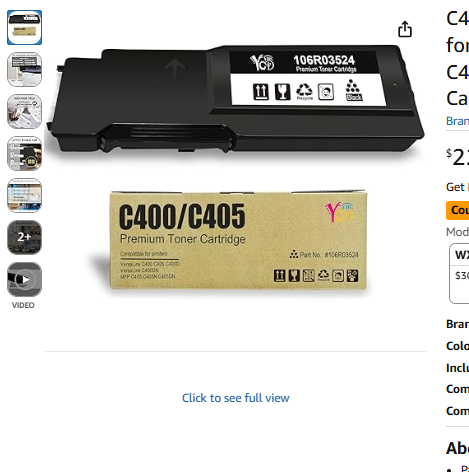Open the Brand link under the title
Viewport: 469px width, 472px height.
457,121
